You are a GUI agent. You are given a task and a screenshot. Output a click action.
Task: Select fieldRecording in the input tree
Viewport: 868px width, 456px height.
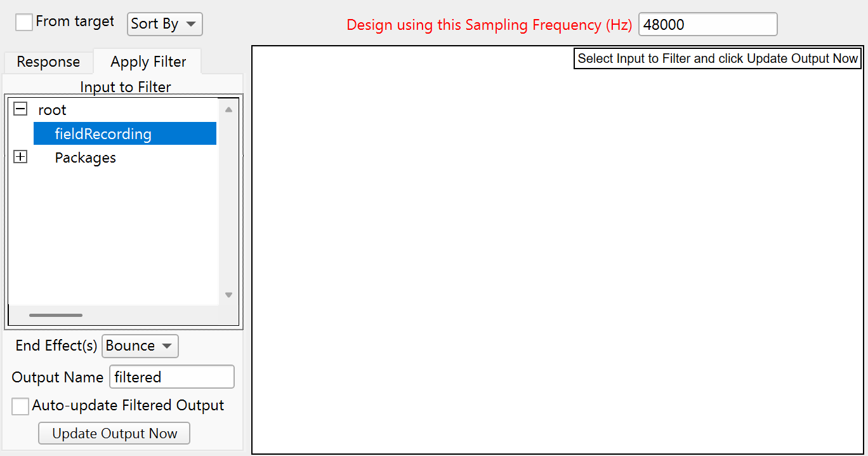103,134
